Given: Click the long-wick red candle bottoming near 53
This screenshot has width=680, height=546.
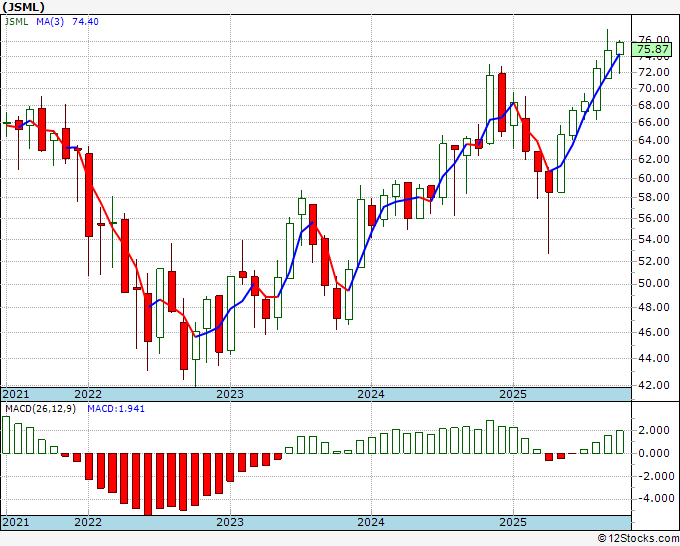Looking at the screenshot, I should [x=549, y=182].
